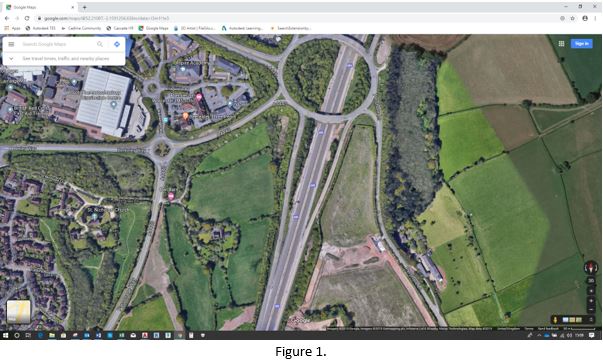603x364 pixels.
Task: Click the magnifier search icon in Maps
Action: 100,44
